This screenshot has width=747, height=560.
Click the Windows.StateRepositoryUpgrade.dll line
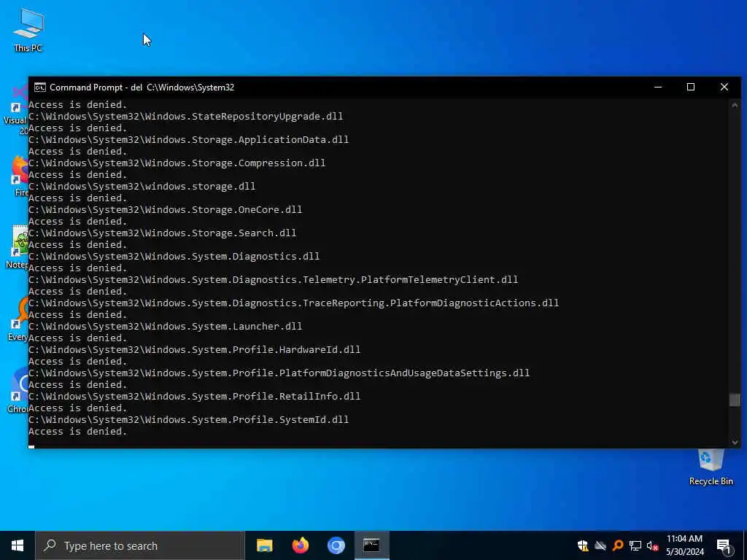click(x=186, y=116)
